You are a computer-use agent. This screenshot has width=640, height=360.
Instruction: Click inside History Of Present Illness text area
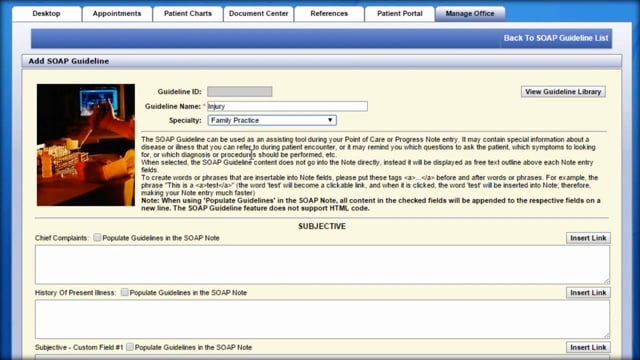coord(322,319)
